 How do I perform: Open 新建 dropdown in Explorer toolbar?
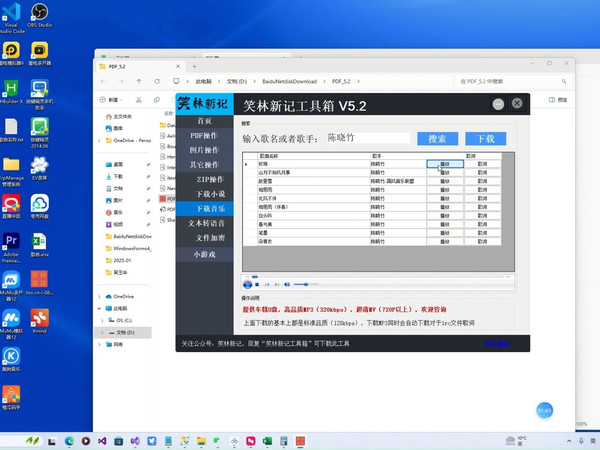click(x=110, y=99)
